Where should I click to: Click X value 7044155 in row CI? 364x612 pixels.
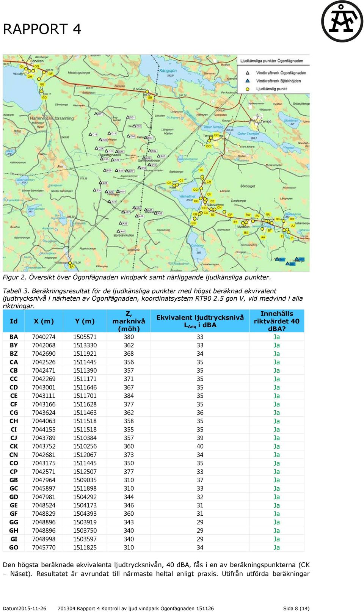[x=44, y=430]
